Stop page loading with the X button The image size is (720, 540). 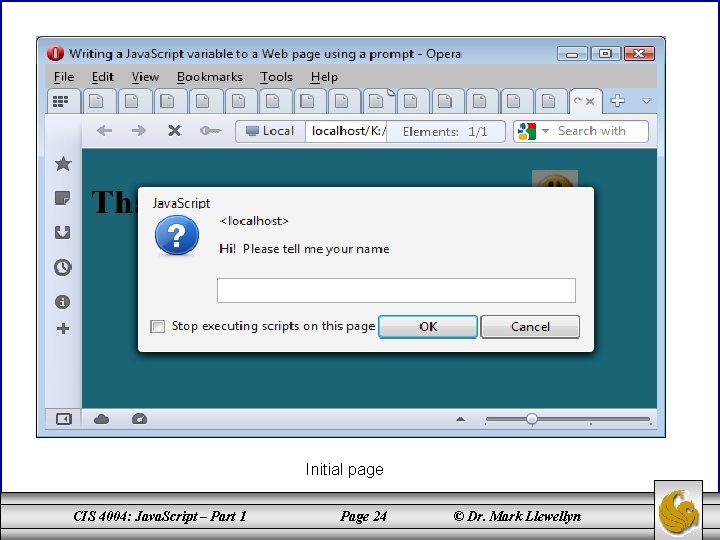coord(174,131)
